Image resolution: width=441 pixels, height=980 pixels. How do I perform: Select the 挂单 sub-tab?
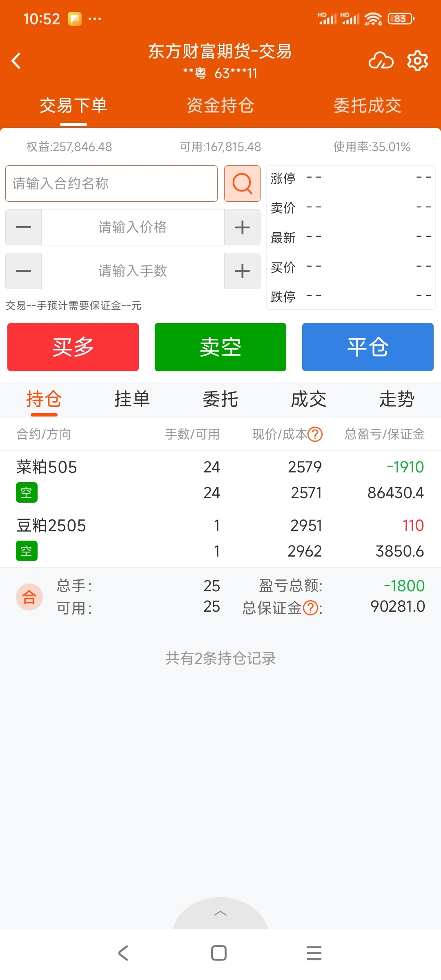(x=132, y=399)
